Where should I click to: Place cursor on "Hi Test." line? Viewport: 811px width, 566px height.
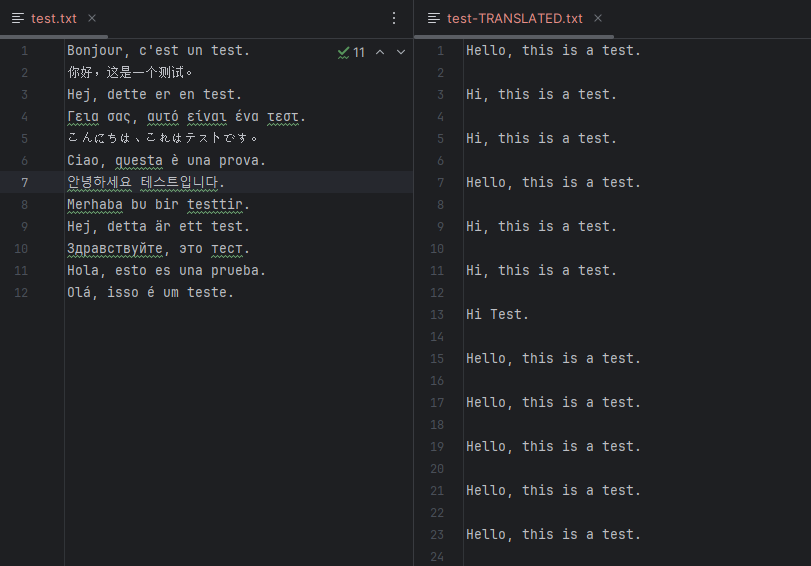pyautogui.click(x=497, y=314)
